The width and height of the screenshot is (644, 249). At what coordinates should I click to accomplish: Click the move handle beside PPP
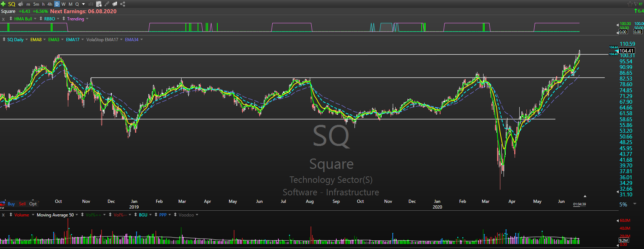pyautogui.click(x=156, y=215)
